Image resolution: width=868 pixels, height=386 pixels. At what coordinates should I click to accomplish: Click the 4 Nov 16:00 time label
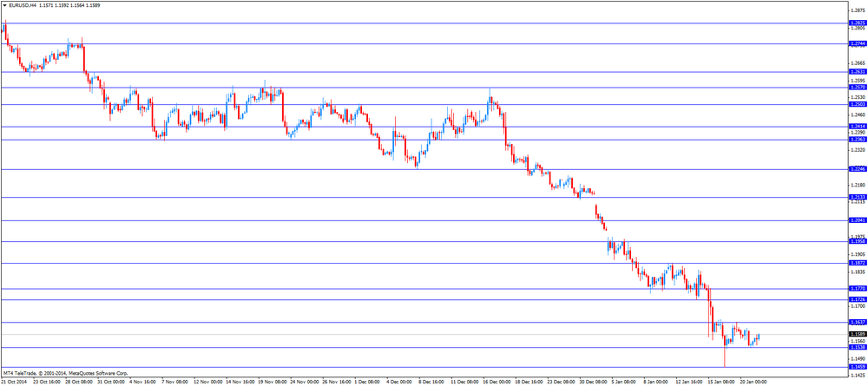142,382
